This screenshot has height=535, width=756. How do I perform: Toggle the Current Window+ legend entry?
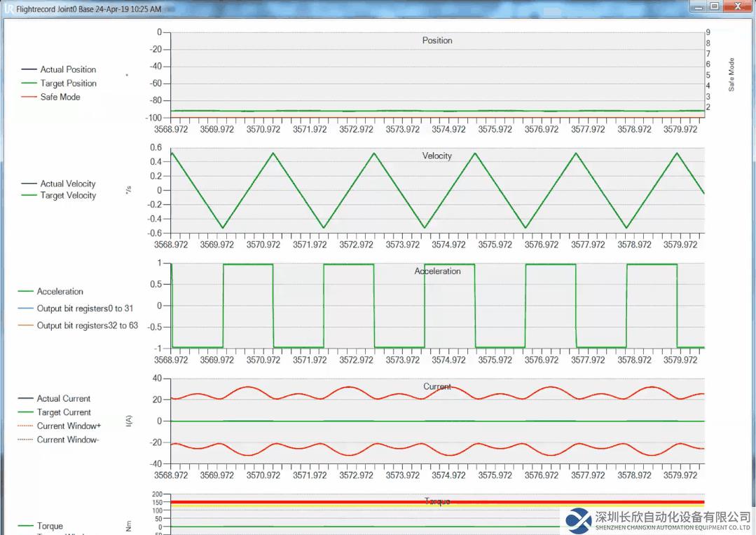(x=69, y=426)
